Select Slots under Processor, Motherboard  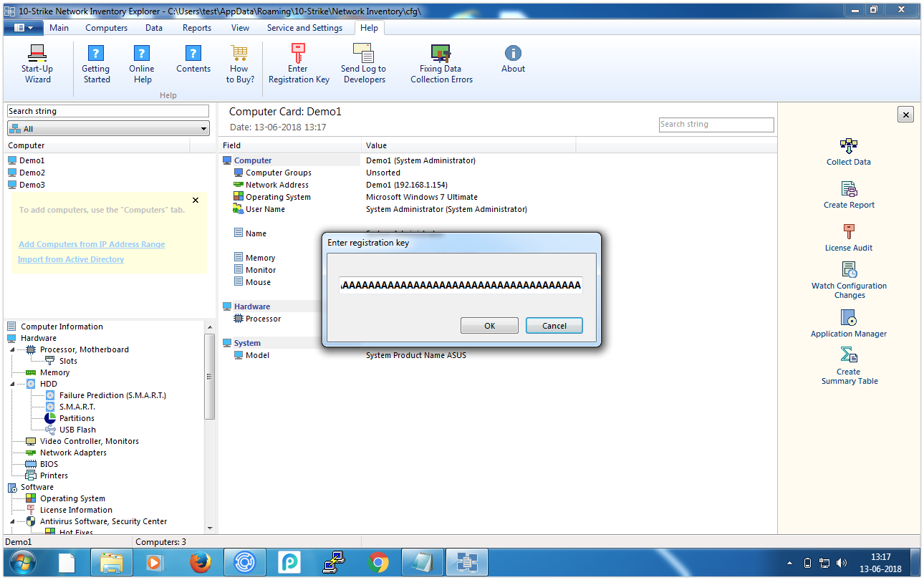pos(68,361)
